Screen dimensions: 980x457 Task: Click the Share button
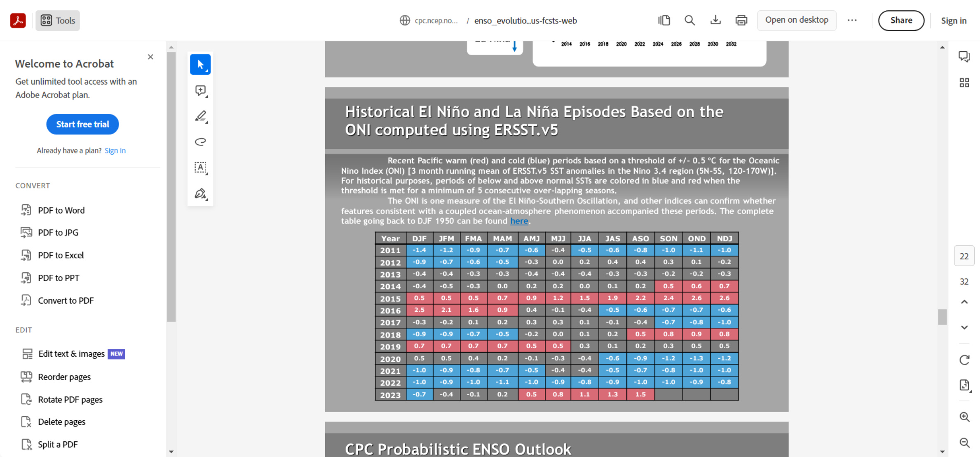click(901, 21)
